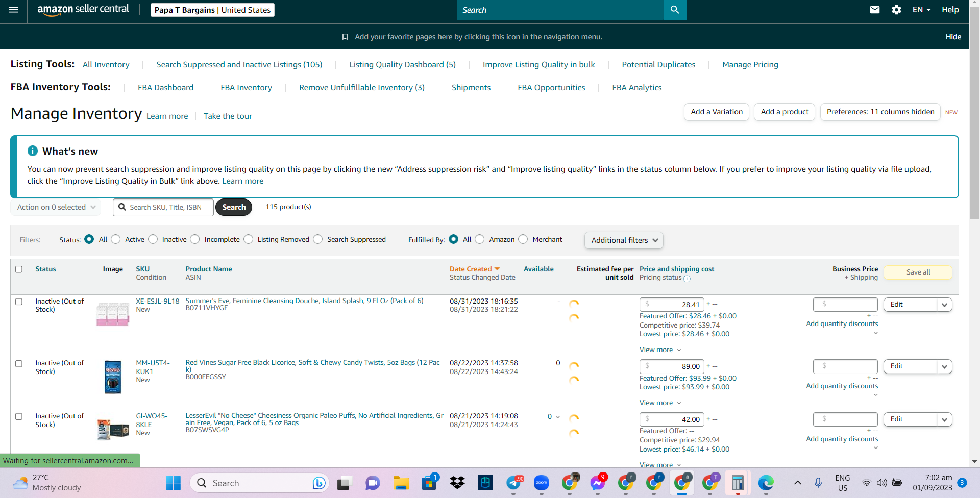Open the Action on 0 selected dropdown
The image size is (980, 498).
56,207
